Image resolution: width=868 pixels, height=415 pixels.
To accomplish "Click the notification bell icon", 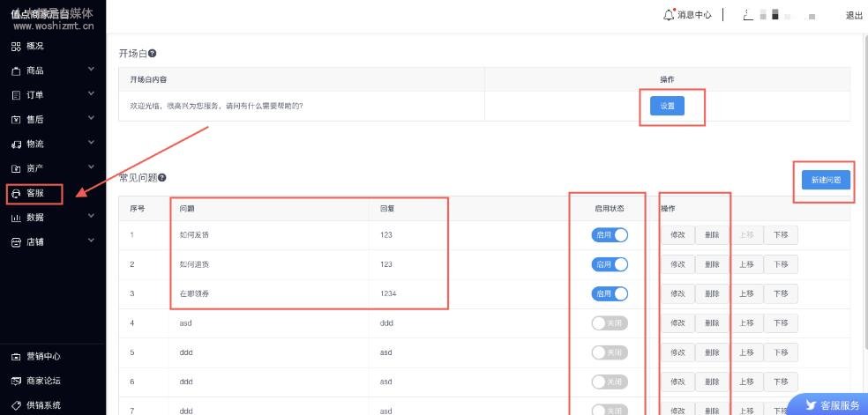I will [x=669, y=15].
